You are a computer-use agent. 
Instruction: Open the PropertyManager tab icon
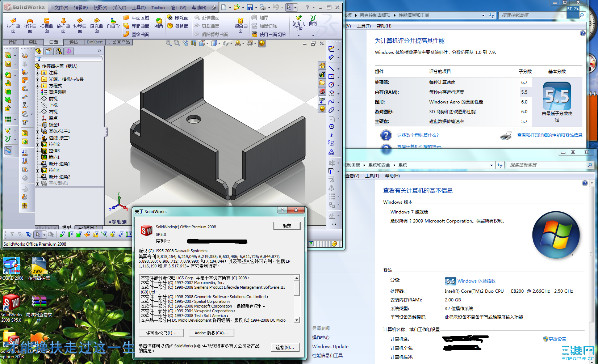(x=48, y=51)
